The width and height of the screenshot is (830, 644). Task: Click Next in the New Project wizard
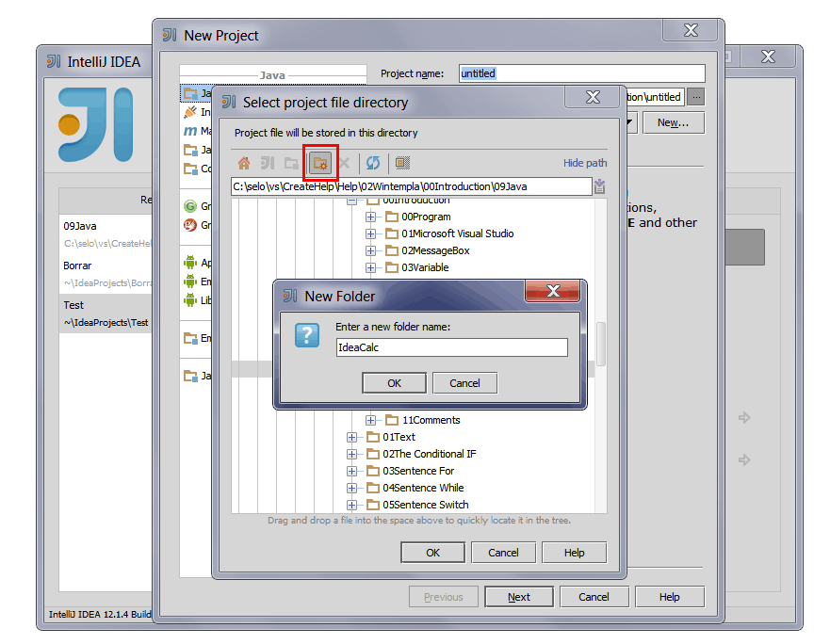tap(519, 597)
